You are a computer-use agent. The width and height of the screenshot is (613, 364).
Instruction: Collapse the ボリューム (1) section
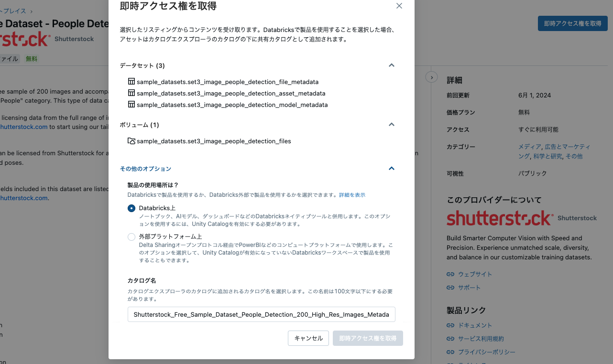tap(391, 124)
